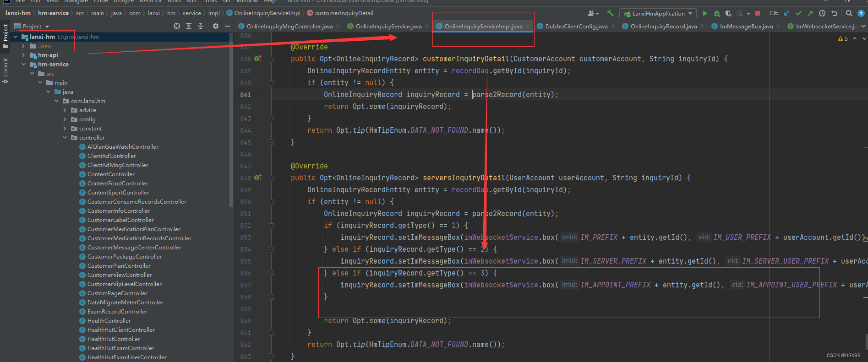Screen dimensions: 868x362
Task: Close the DubboClientConfig.java tab
Action: [x=613, y=26]
